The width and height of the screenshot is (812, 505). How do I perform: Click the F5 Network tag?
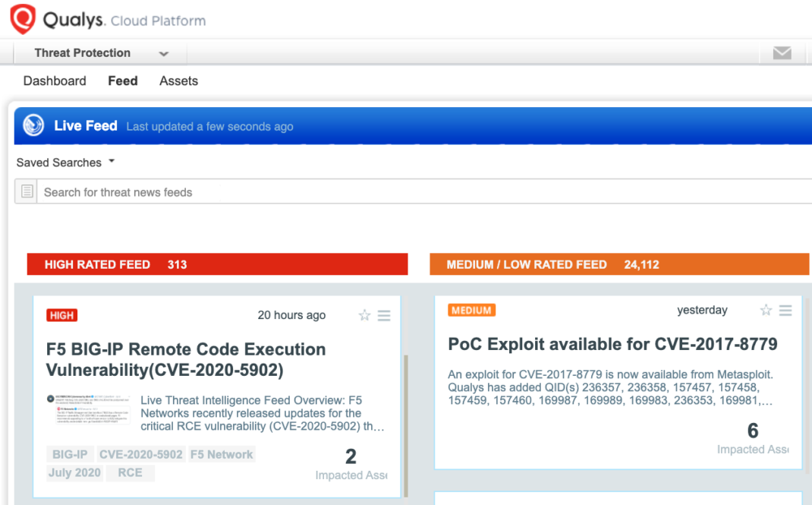point(222,454)
